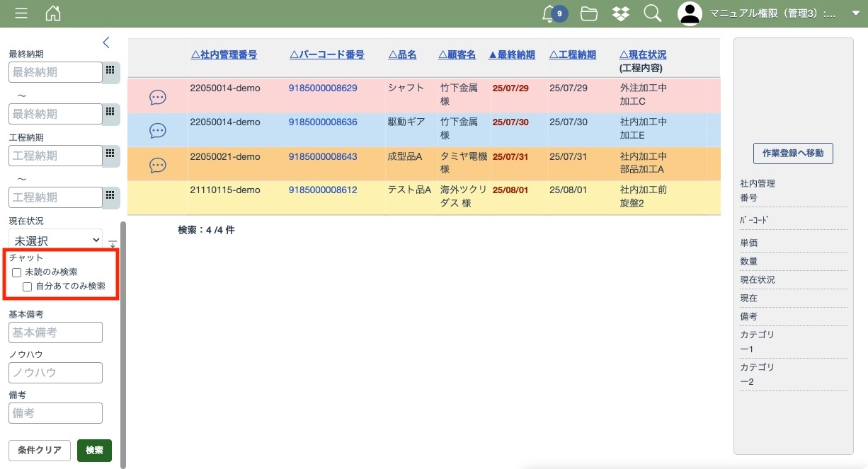Open barcode link 9185000008629
868x469 pixels.
[323, 88]
